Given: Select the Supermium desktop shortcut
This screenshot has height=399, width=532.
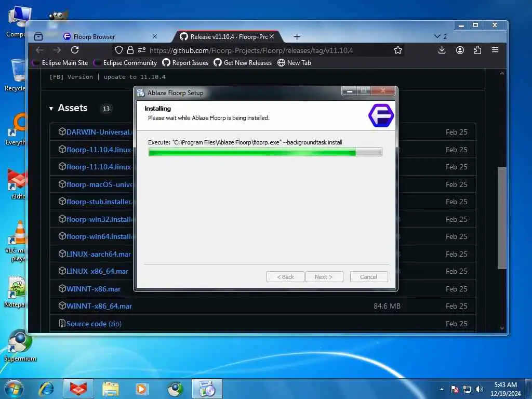Looking at the screenshot, I should [x=20, y=346].
